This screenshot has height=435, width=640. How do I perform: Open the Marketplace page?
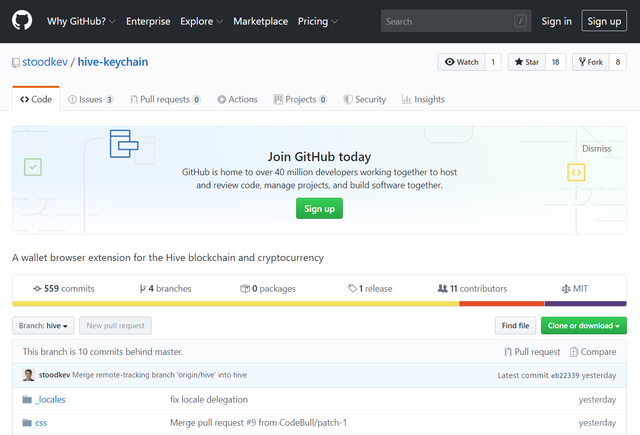pos(260,21)
